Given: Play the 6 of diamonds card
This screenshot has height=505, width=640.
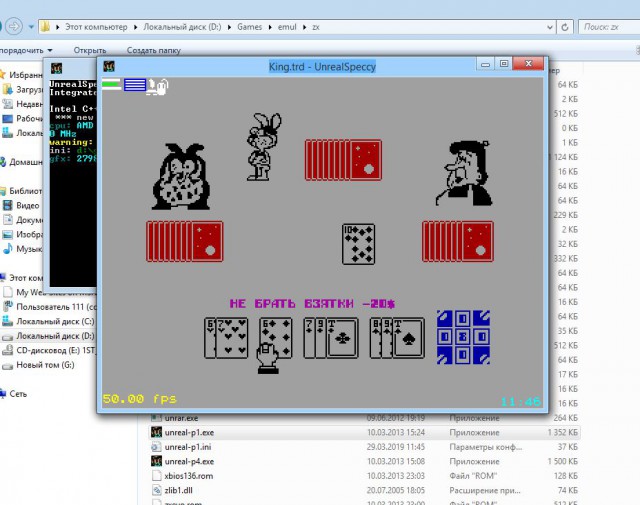Looking at the screenshot, I should tap(276, 338).
